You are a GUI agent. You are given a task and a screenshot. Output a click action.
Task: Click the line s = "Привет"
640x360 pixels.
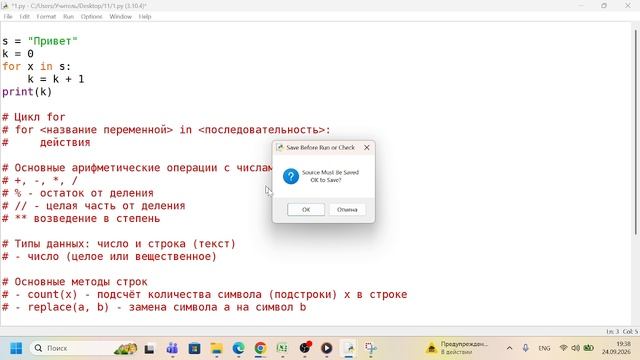(x=40, y=41)
